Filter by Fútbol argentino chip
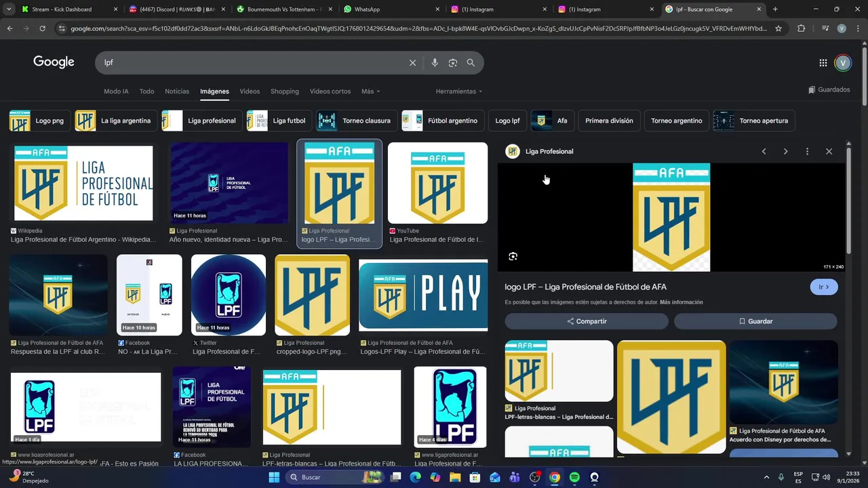This screenshot has width=868, height=488. [443, 121]
